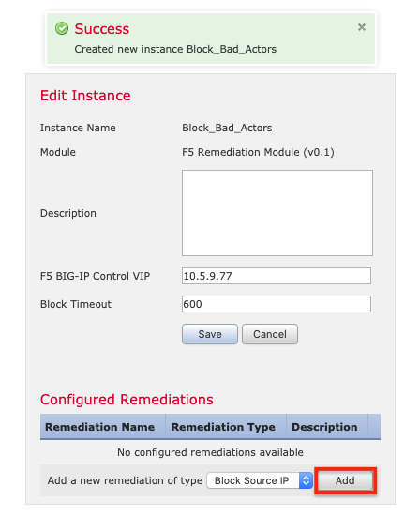The image size is (420, 532).
Task: Click the F5 Remediation Module version text
Action: coord(258,152)
